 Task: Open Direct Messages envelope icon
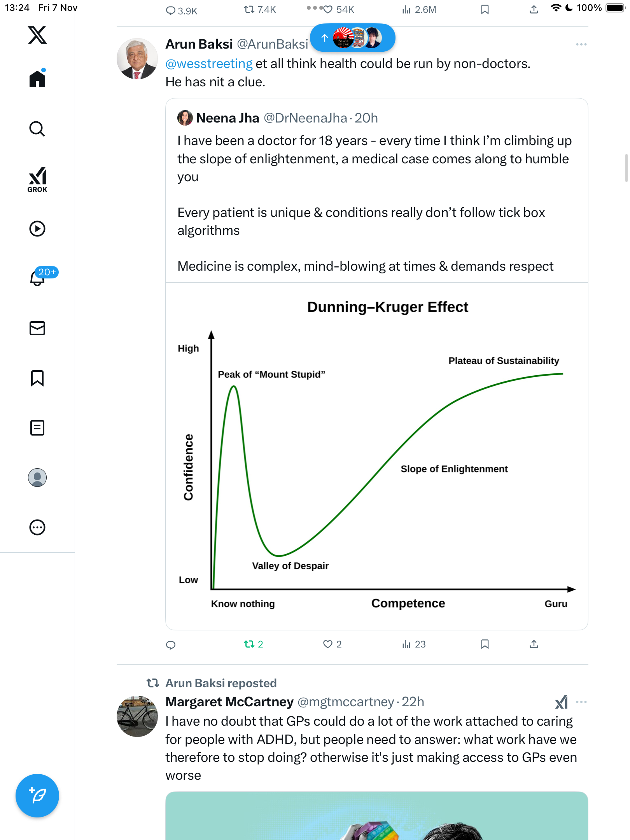pos(37,328)
